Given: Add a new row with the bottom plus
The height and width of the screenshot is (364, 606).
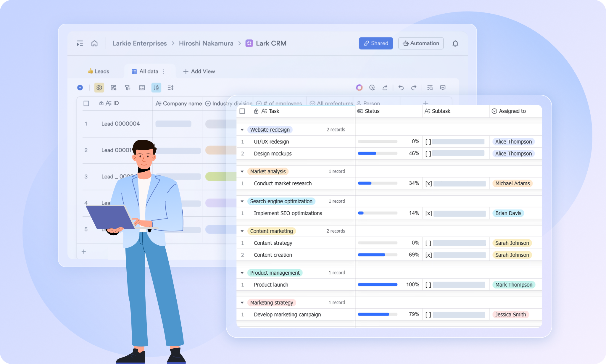Looking at the screenshot, I should 84,252.
